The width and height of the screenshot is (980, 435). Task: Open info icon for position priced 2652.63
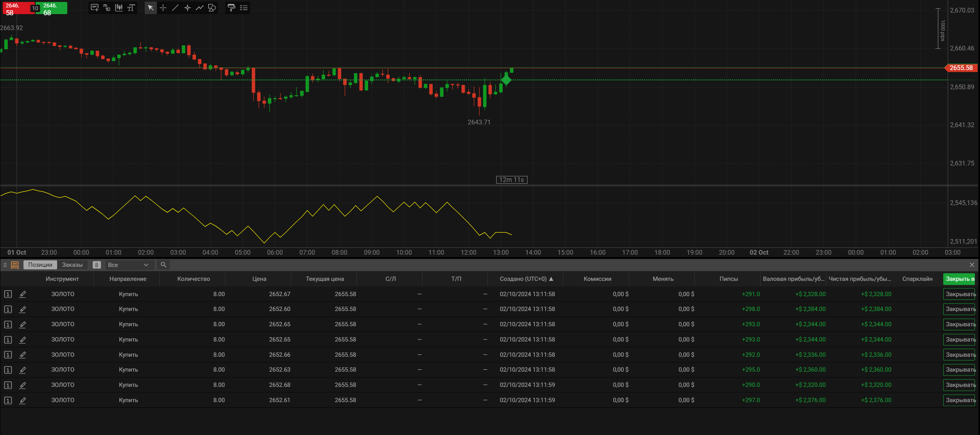point(8,370)
